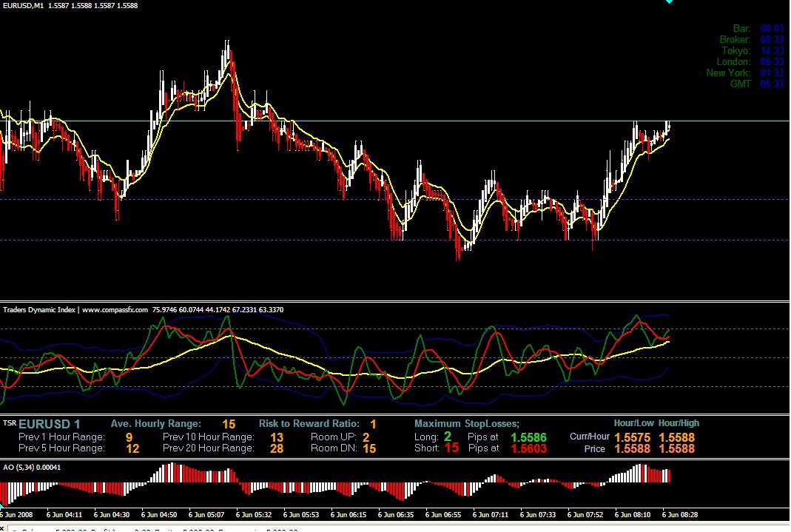
Task: Click the 6 Jun 08:28 time label
Action: (680, 515)
